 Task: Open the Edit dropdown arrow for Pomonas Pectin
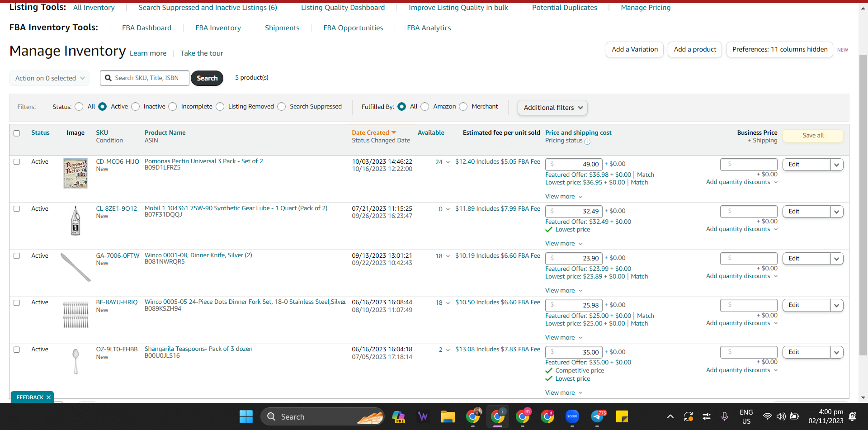tap(837, 165)
